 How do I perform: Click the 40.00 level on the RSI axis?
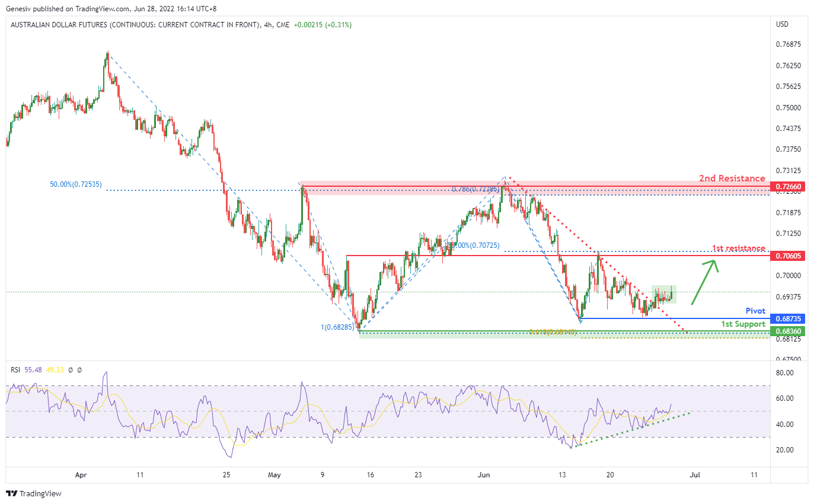tap(784, 424)
